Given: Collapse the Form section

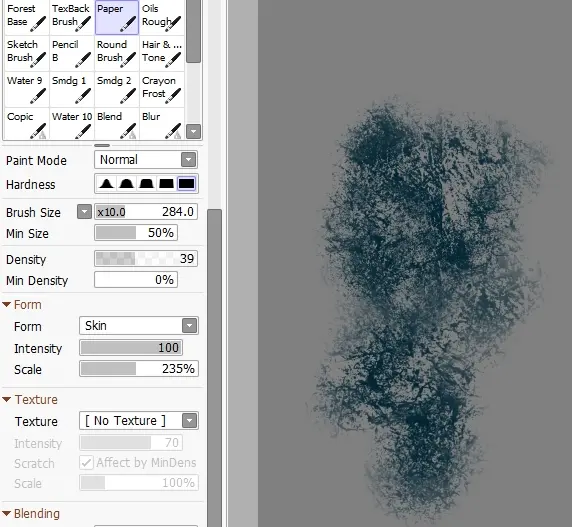Looking at the screenshot, I should point(7,304).
